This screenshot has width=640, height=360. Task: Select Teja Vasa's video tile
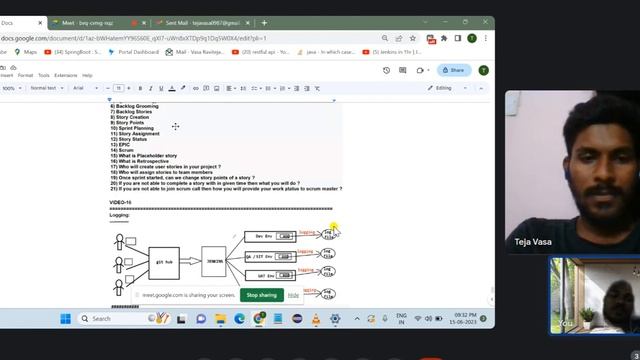click(572, 171)
